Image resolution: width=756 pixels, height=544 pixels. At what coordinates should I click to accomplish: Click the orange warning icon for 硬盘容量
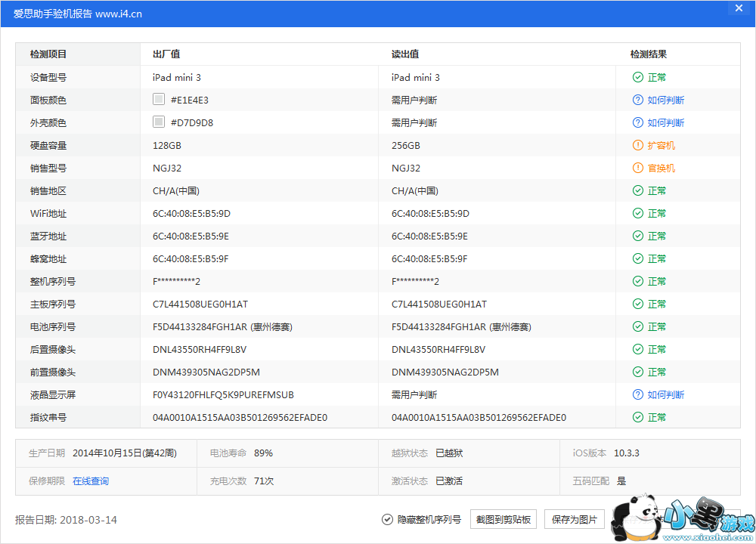click(x=637, y=145)
